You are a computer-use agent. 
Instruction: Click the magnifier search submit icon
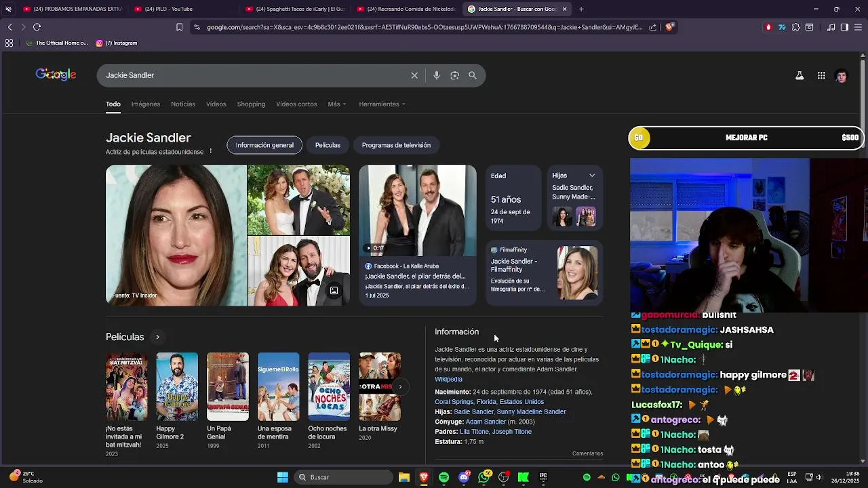473,75
